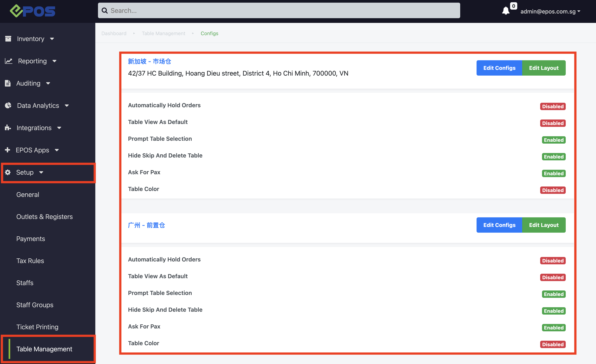Expand the Auditing menu arrow
The width and height of the screenshot is (596, 364).
[48, 83]
